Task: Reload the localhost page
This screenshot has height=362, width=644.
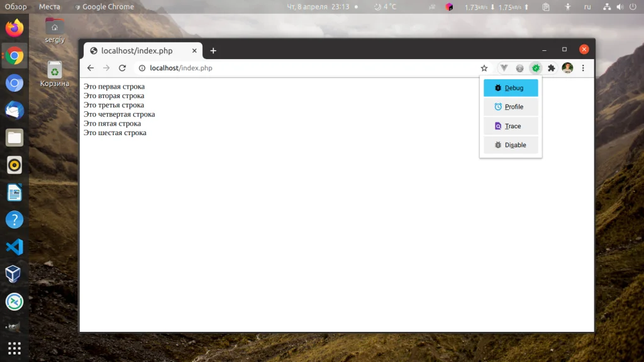Action: click(123, 68)
